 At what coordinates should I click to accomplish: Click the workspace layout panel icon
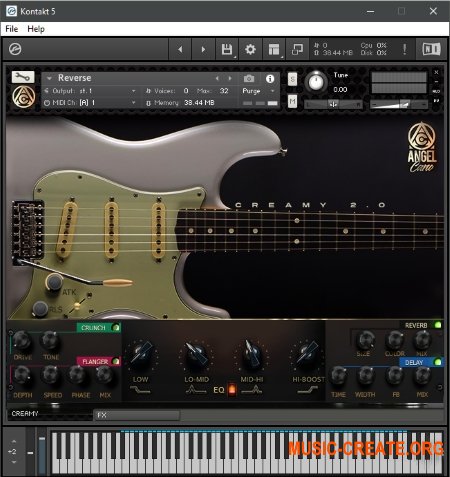pos(274,49)
